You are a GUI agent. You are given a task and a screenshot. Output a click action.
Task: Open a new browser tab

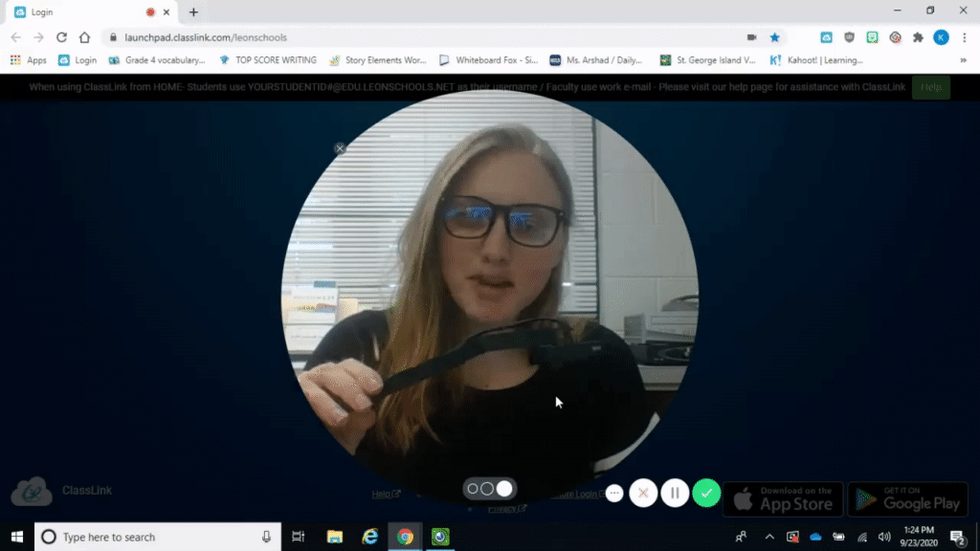pos(193,11)
